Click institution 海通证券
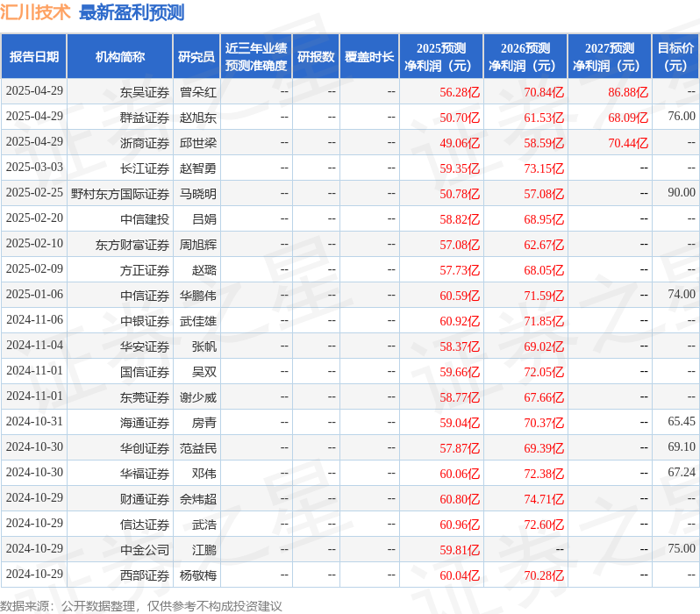This screenshot has height=614, width=700. click(145, 424)
